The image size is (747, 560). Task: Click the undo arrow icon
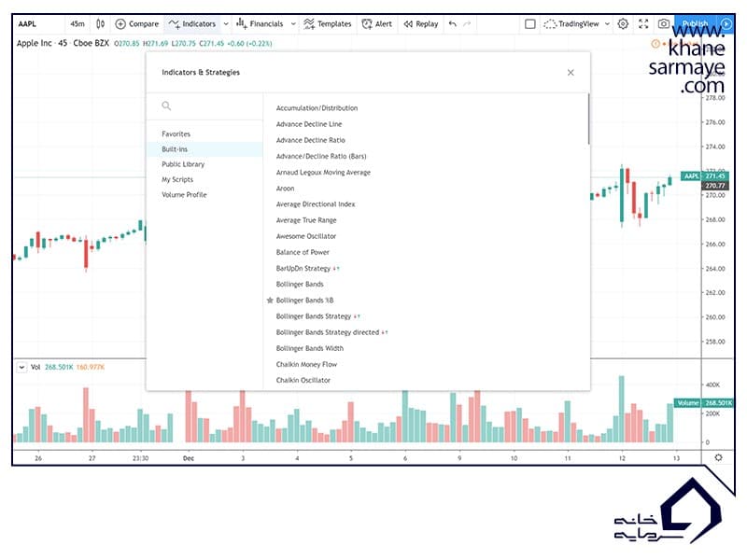(453, 24)
